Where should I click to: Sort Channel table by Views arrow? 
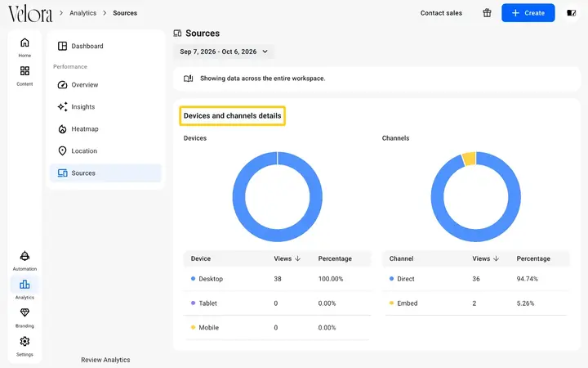click(x=497, y=258)
